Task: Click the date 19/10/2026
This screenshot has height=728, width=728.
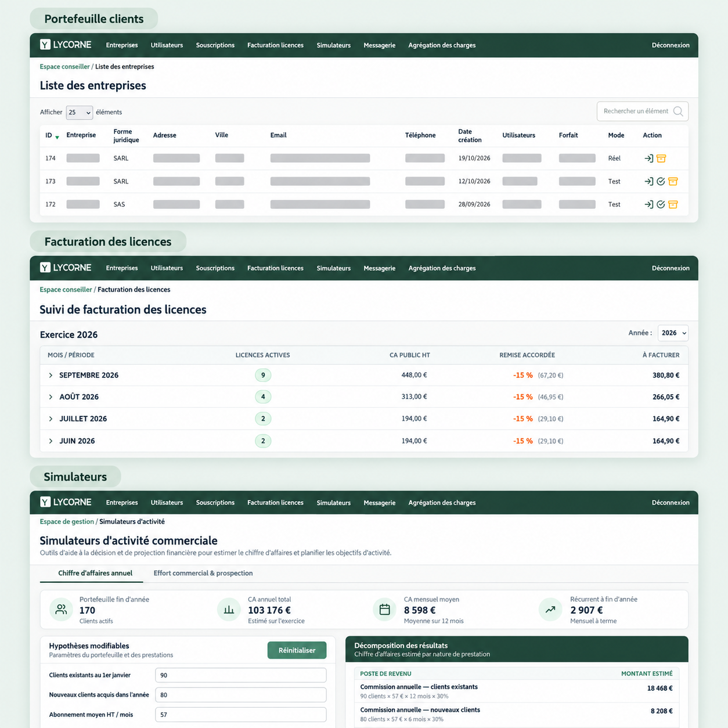Action: pos(474,158)
